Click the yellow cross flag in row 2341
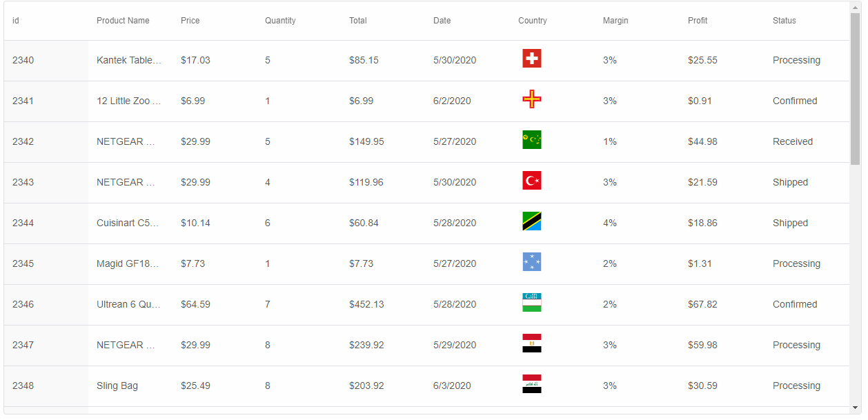Viewport: 868px width, 420px height. (531, 99)
